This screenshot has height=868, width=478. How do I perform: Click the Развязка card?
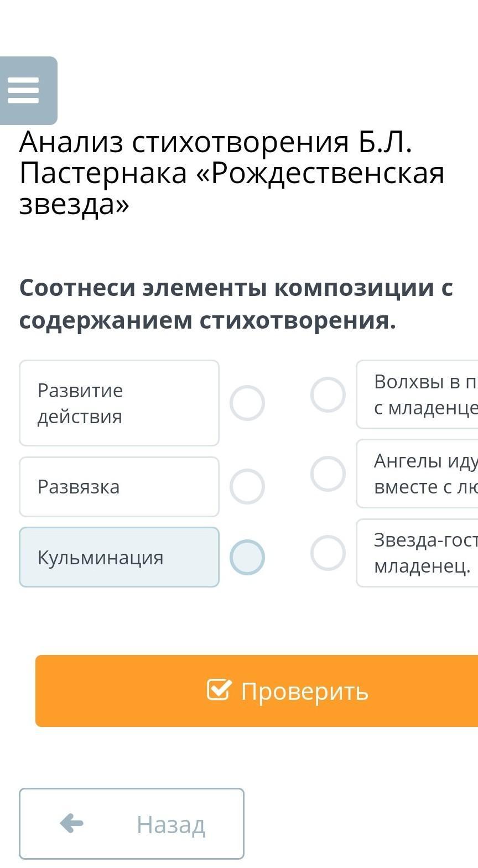point(119,487)
